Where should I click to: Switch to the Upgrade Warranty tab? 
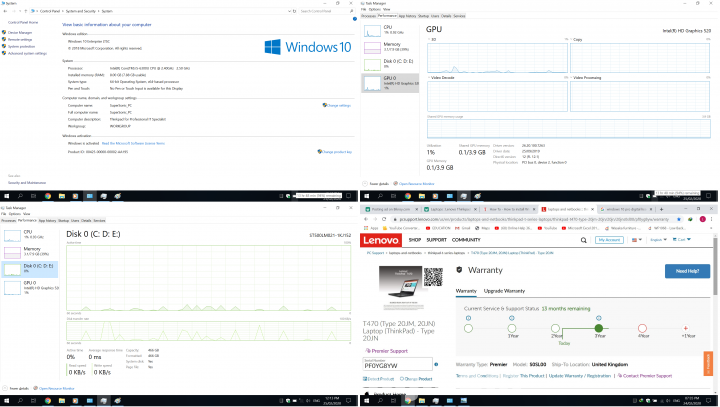pyautogui.click(x=504, y=291)
